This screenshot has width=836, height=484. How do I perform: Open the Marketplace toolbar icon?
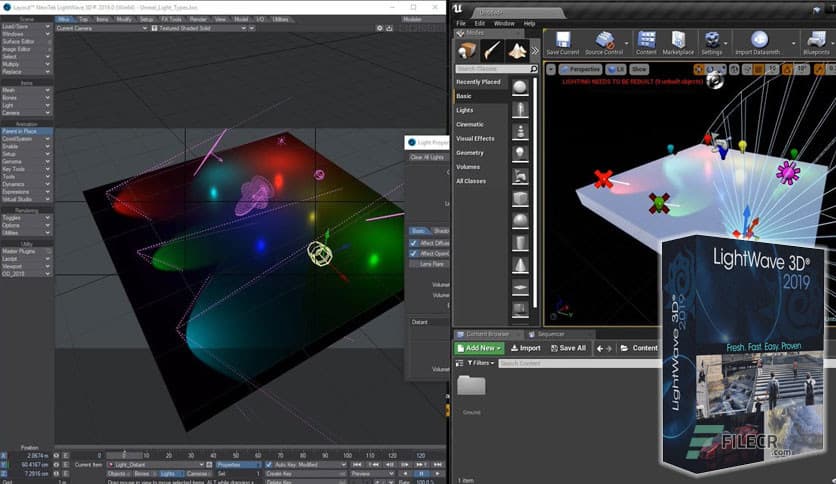click(678, 43)
